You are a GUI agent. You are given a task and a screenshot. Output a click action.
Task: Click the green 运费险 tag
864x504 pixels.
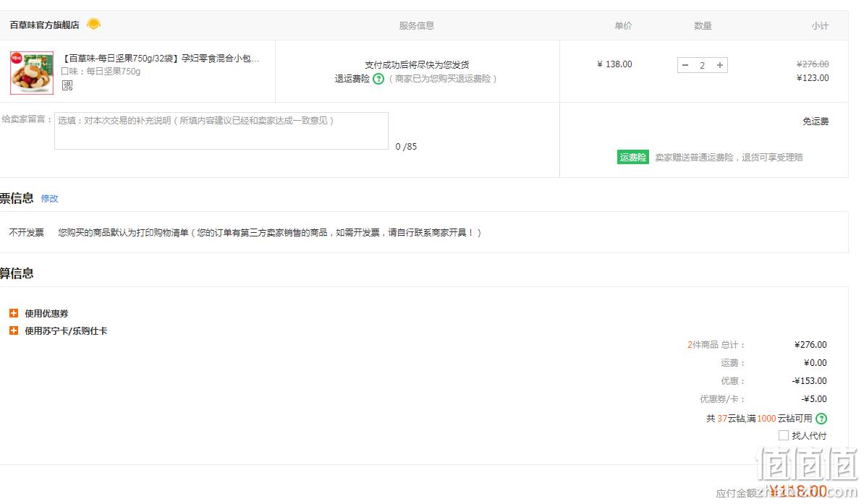(632, 158)
